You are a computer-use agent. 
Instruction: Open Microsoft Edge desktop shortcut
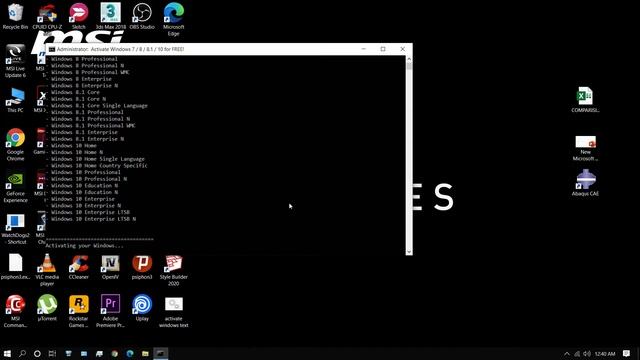(x=173, y=20)
